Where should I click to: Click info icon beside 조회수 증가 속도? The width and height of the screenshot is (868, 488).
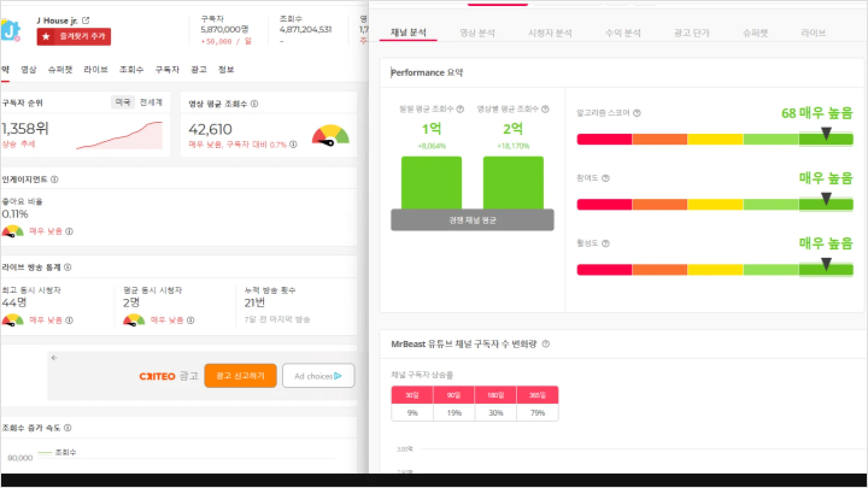[68, 428]
